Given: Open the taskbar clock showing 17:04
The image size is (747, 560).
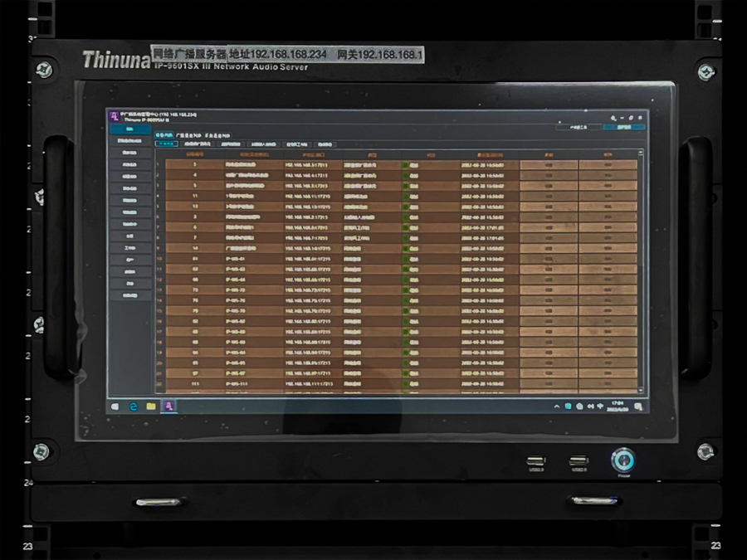Looking at the screenshot, I should coord(618,407).
